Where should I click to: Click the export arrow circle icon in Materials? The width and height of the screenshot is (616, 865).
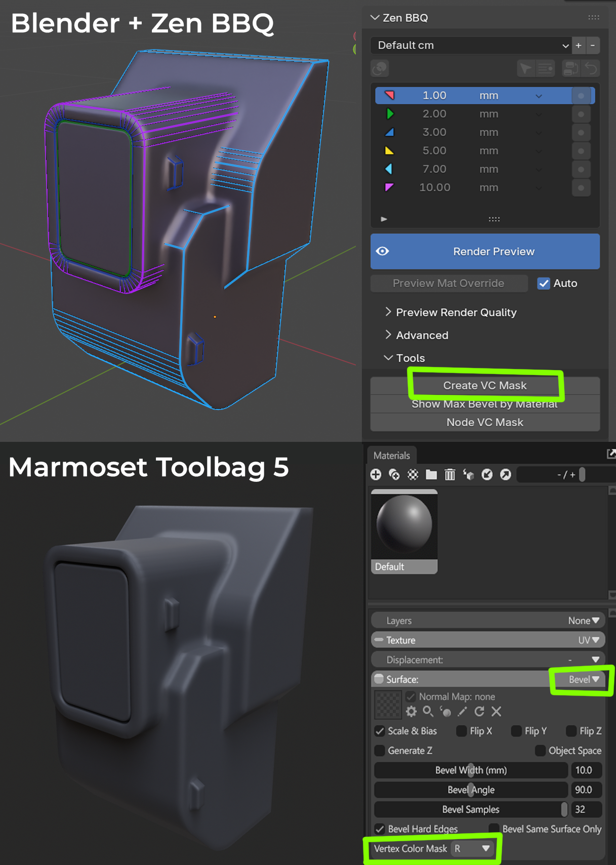(x=505, y=474)
